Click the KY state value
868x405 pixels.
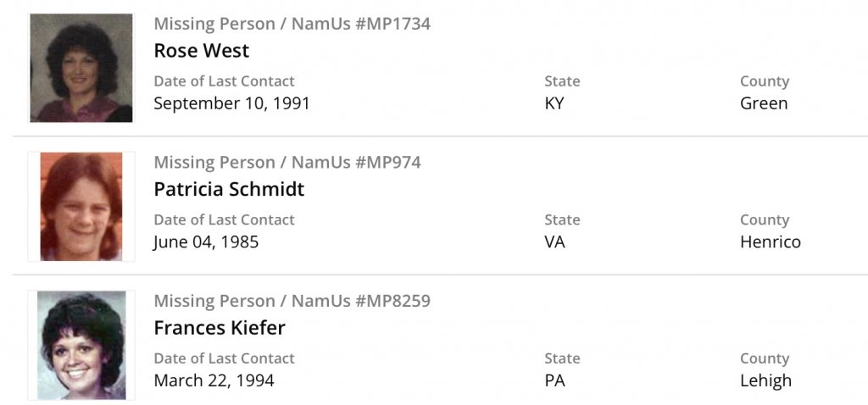coord(554,103)
